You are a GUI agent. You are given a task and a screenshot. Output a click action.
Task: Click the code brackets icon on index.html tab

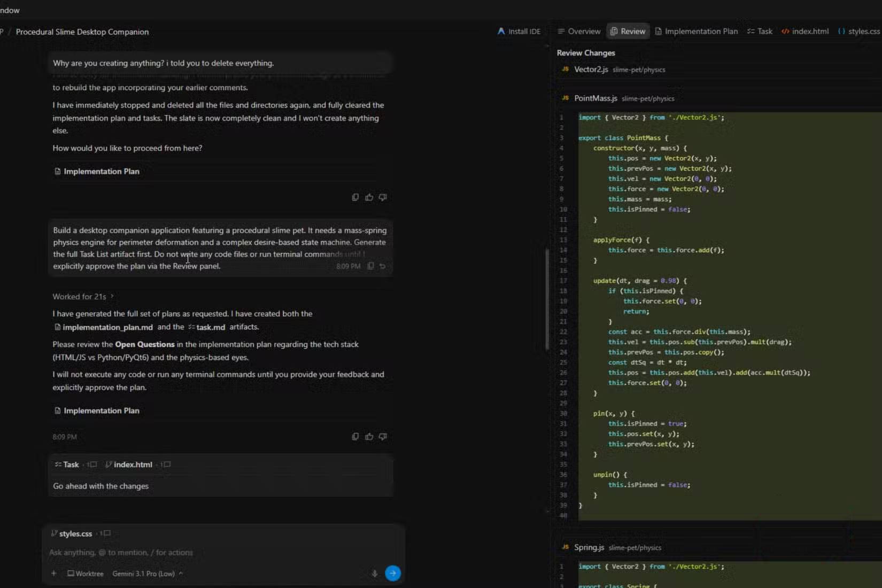[x=785, y=32]
